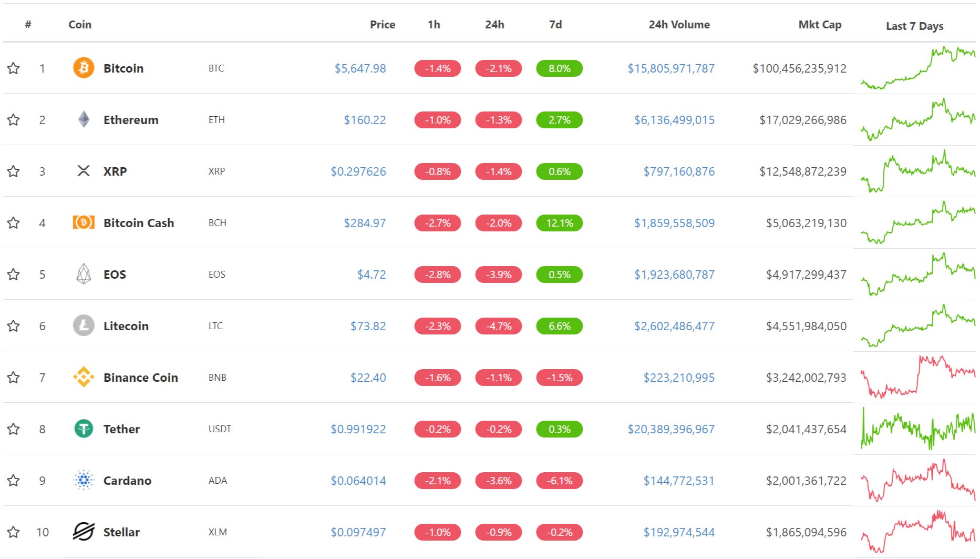This screenshot has width=980, height=559.
Task: Click Stellar market cap $1,865,094,596
Action: coord(806,532)
